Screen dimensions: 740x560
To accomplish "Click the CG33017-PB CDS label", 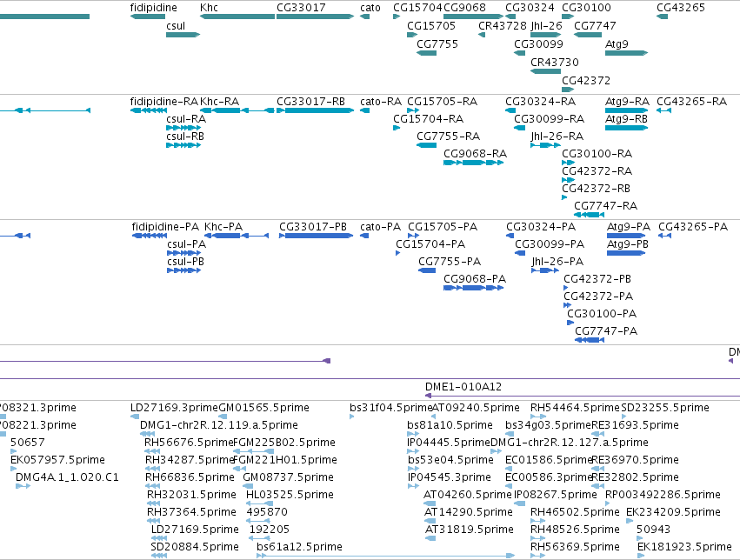I will tap(313, 226).
